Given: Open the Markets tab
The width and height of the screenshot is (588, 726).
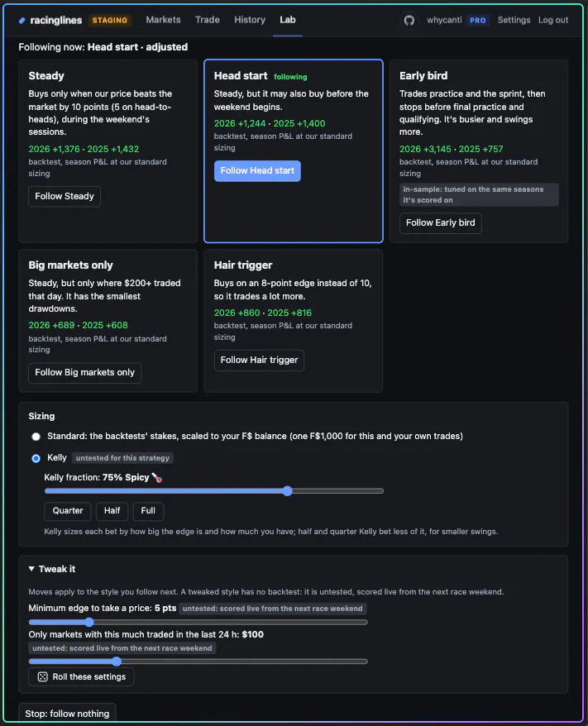Looking at the screenshot, I should click(x=163, y=20).
